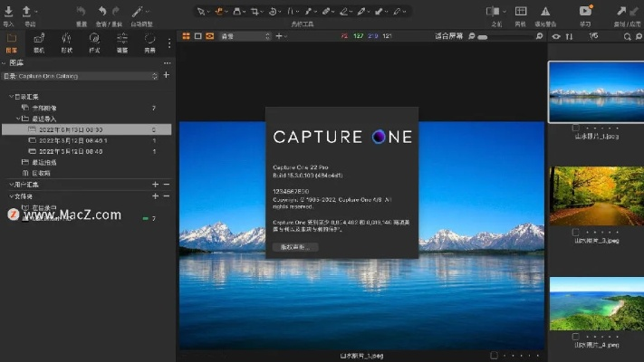
Task: Click the Learn (学习) icon
Action: coord(584,11)
